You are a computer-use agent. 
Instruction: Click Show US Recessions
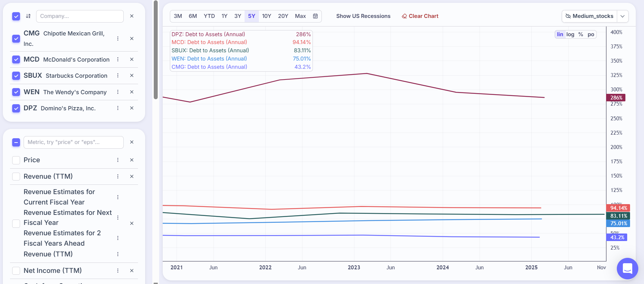coord(363,16)
